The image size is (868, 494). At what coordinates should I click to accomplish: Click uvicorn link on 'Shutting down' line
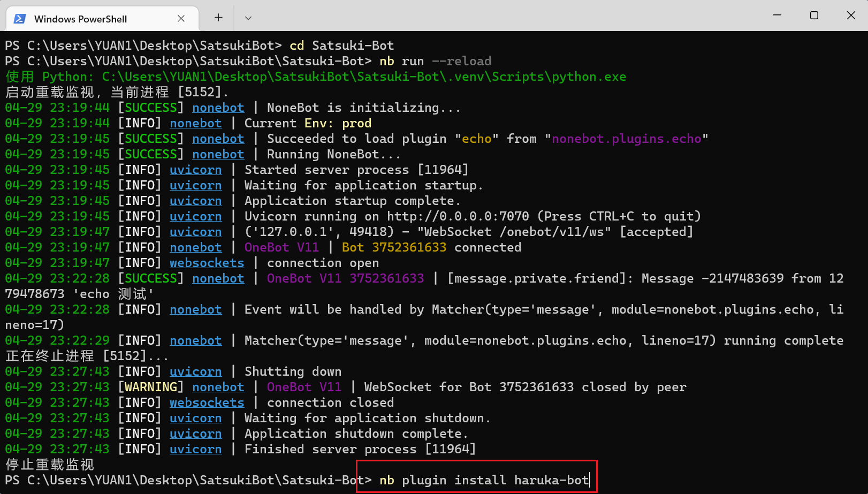196,371
